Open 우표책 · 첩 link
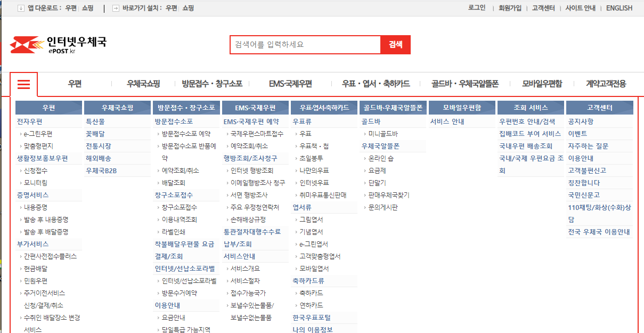 coord(314,146)
